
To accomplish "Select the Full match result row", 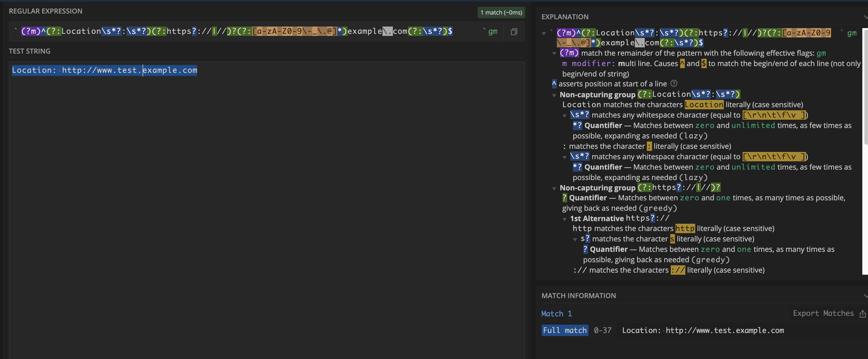I will (565, 330).
